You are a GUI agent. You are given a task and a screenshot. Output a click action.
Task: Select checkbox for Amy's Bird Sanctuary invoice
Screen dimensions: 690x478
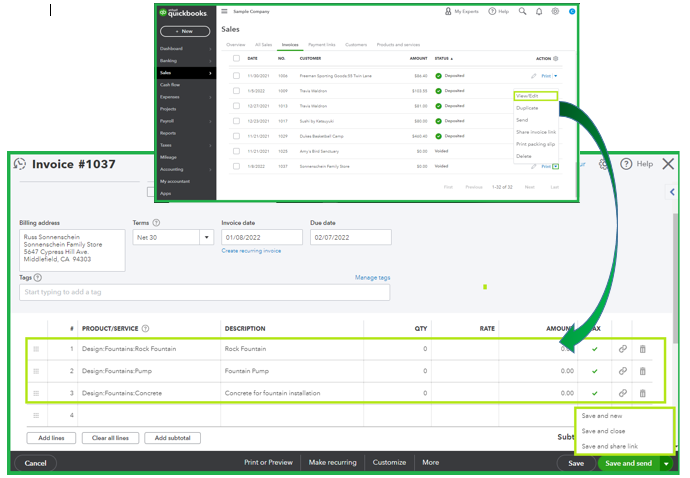click(236, 151)
